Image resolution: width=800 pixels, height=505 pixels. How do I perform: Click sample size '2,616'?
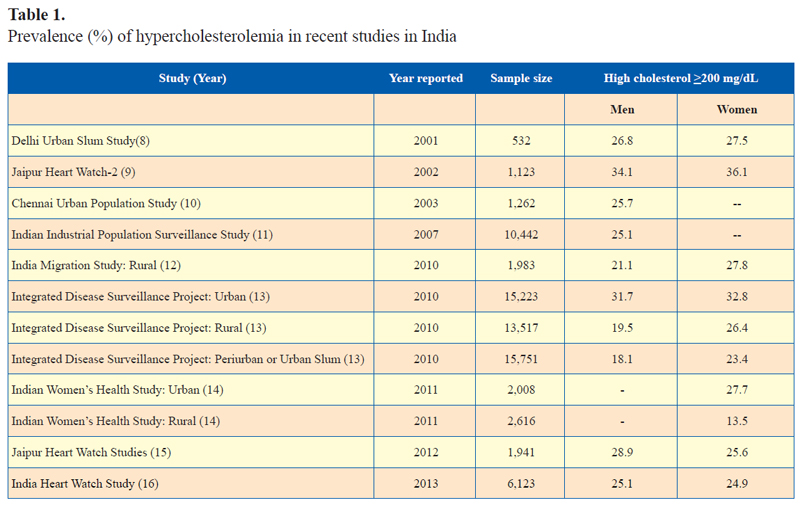[x=521, y=421]
